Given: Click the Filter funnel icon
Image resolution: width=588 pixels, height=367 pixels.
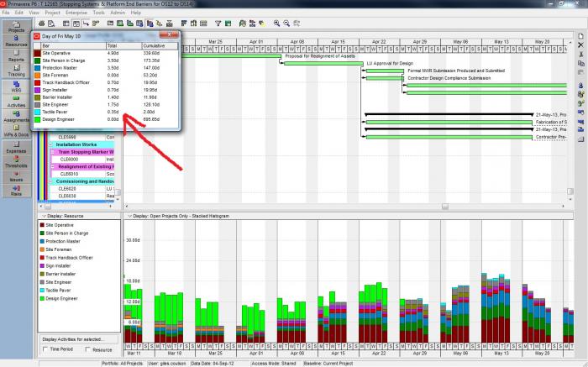Looking at the screenshot, I should click(x=218, y=24).
